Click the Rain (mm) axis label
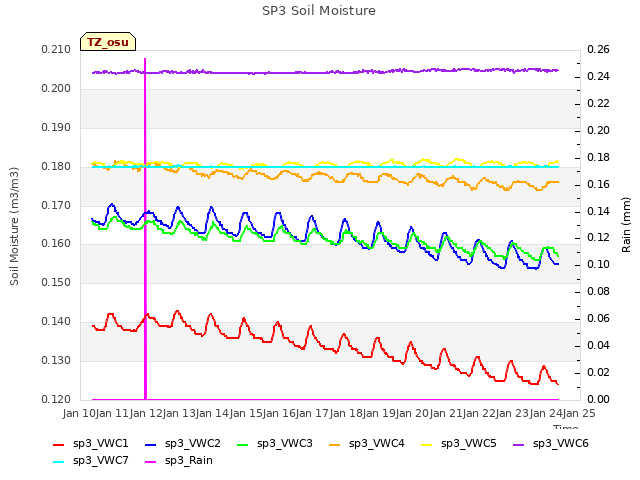 (x=626, y=225)
